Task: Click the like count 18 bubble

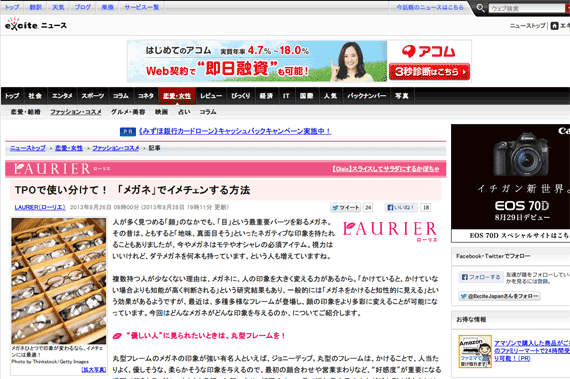Action: click(x=426, y=207)
